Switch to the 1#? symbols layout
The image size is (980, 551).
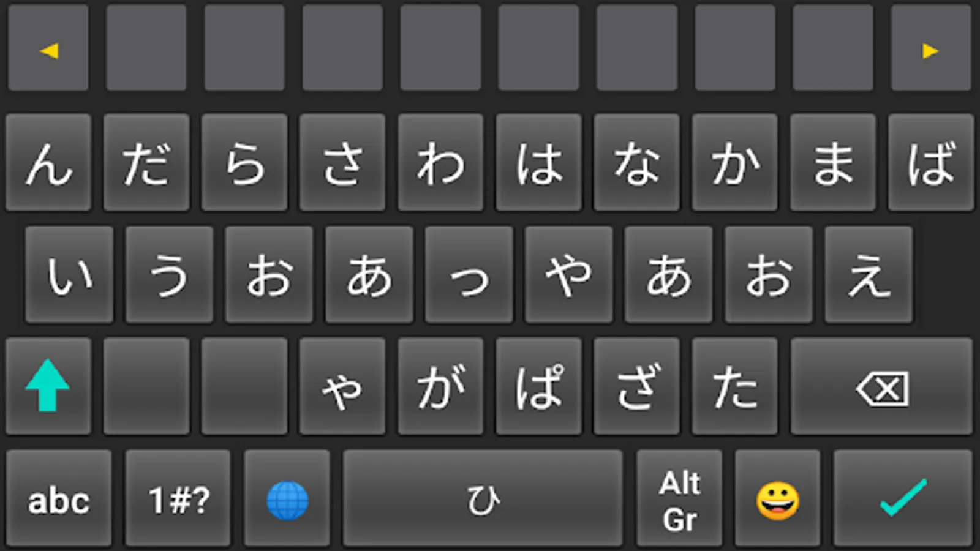[178, 498]
